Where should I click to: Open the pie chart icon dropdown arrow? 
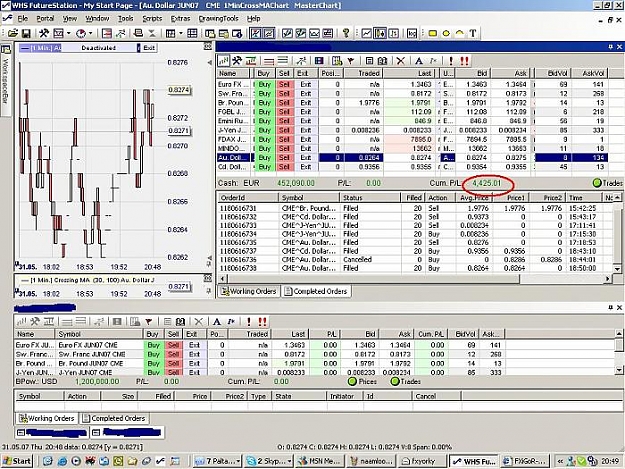[x=90, y=33]
